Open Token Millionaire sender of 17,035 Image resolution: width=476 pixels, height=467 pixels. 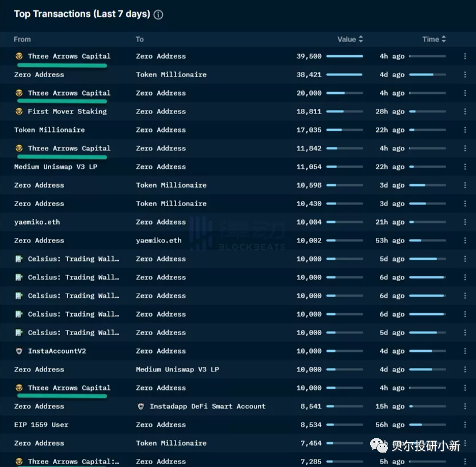pos(49,130)
